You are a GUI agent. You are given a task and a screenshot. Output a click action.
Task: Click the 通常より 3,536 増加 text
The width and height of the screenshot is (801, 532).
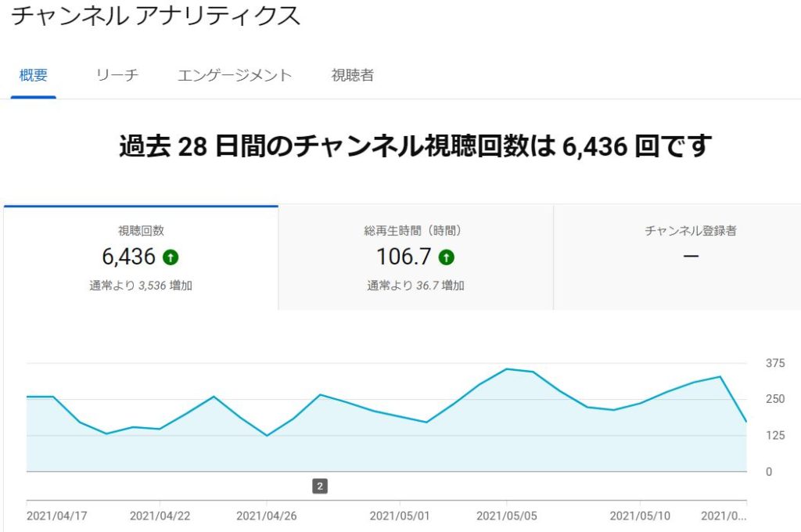click(141, 286)
